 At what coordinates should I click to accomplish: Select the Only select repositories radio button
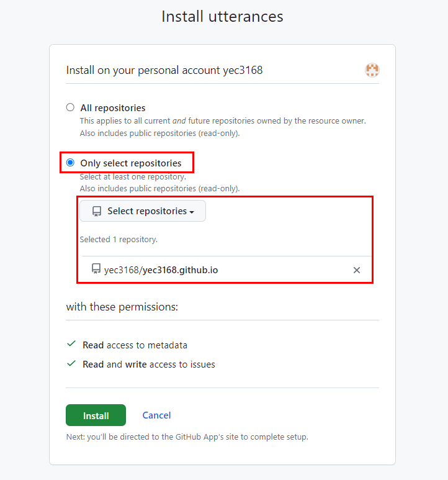[x=70, y=162]
